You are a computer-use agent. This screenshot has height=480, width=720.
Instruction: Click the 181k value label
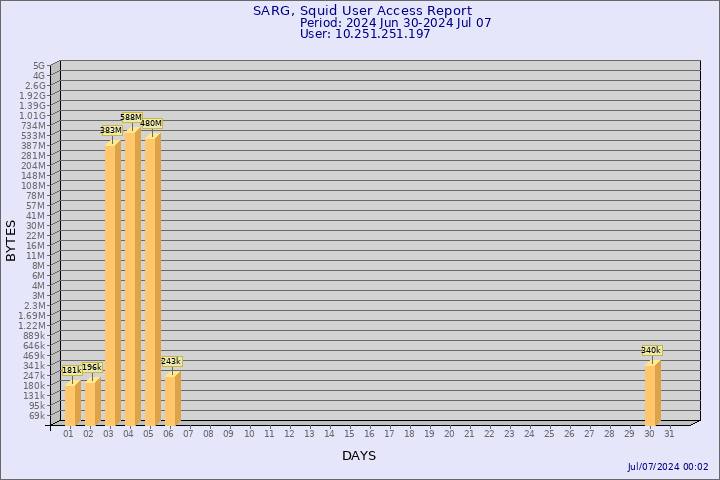click(71, 370)
